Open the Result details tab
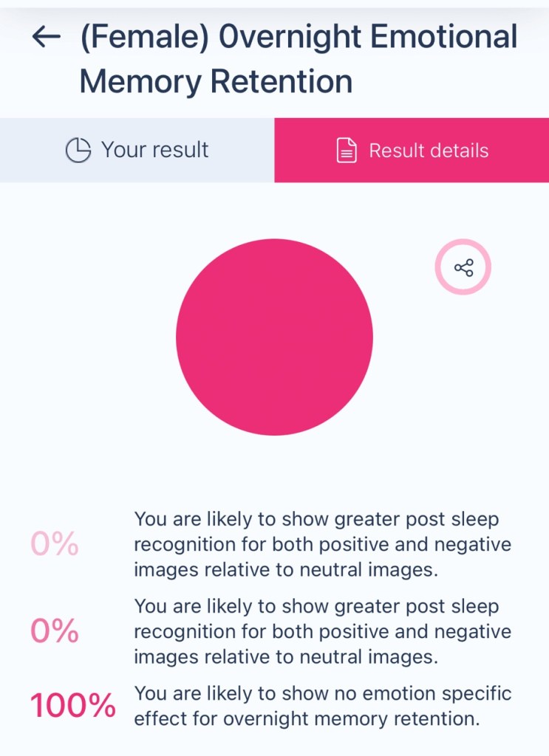549x756 pixels. point(412,151)
